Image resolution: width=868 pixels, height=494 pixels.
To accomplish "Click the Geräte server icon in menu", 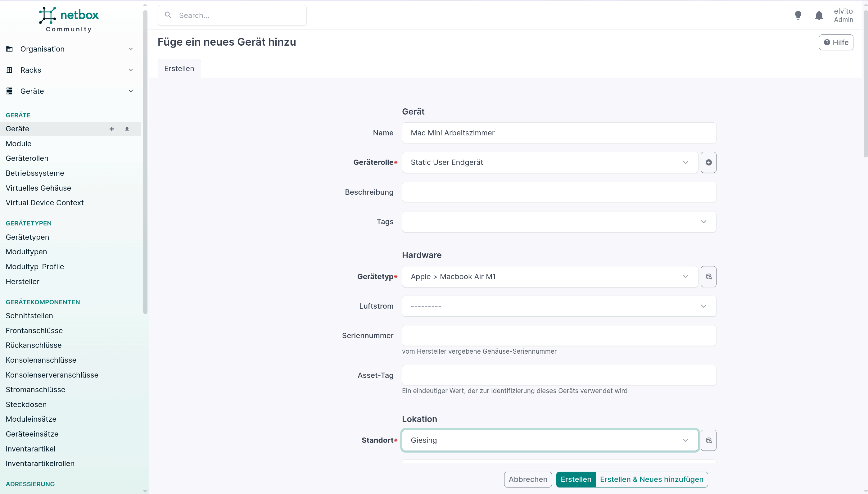I will click(x=10, y=91).
